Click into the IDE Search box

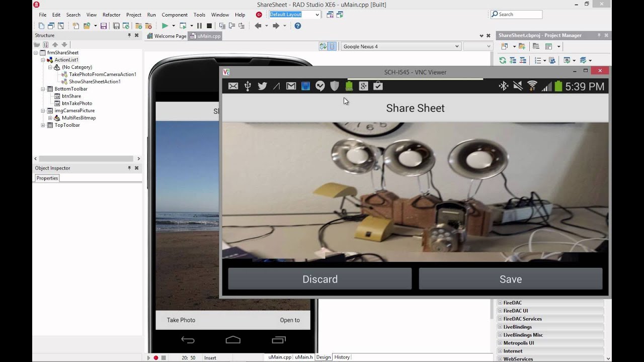(517, 15)
